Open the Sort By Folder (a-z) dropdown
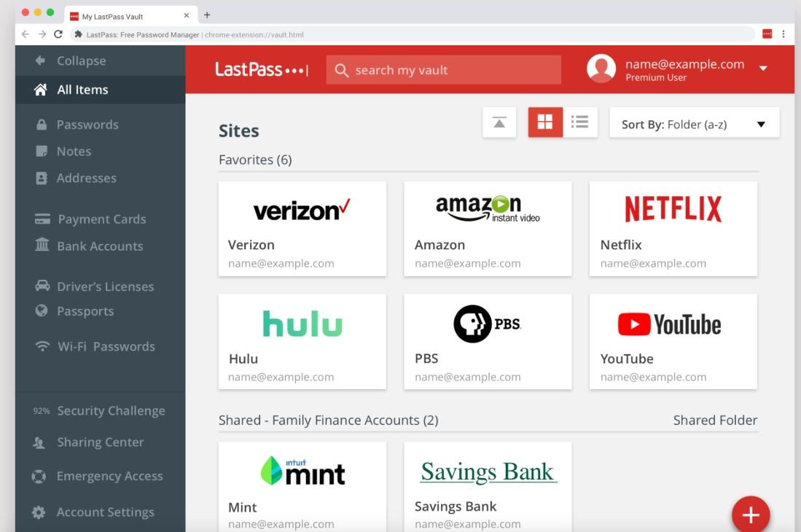 coord(695,122)
